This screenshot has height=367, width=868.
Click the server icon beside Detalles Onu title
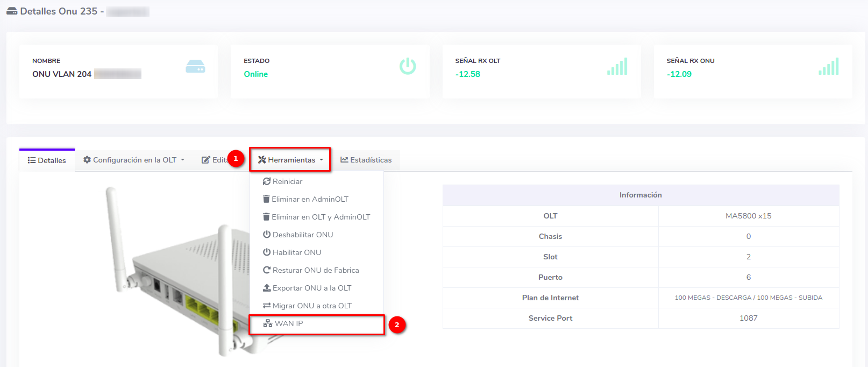[x=12, y=11]
